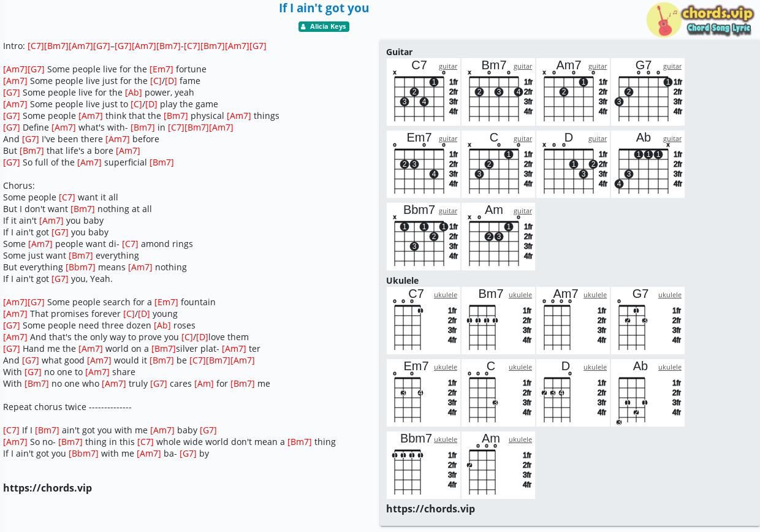Open guitar link above D chord
This screenshot has height=532, width=760.
[x=598, y=139]
